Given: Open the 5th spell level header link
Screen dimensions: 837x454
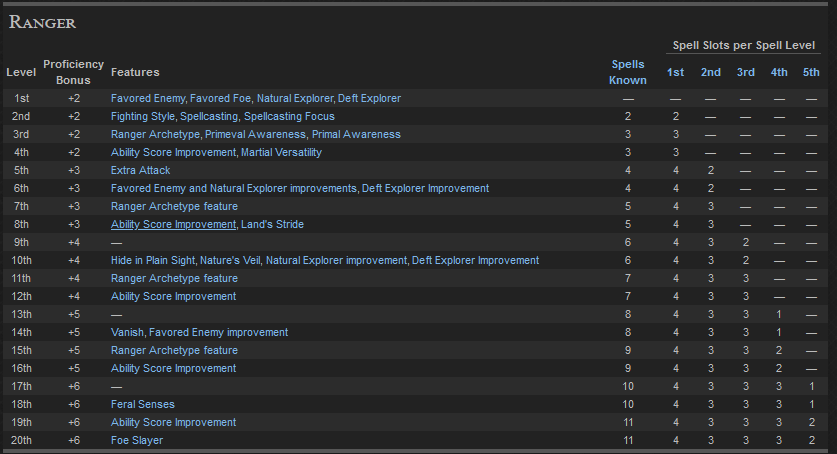Looking at the screenshot, I should [x=811, y=72].
